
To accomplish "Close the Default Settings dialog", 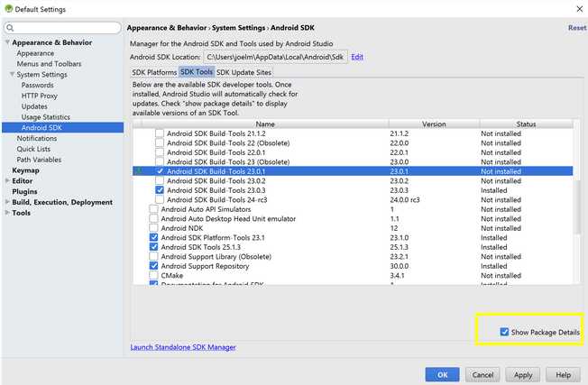I will 579,9.
